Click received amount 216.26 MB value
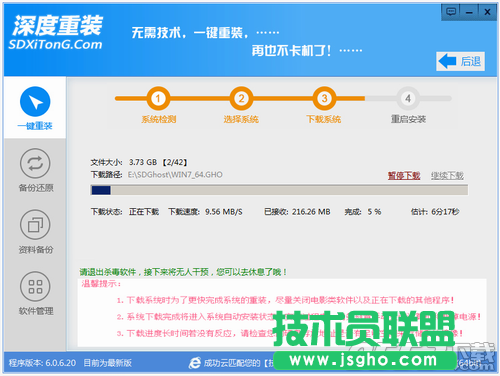Image resolution: width=500 pixels, height=376 pixels. [x=311, y=212]
